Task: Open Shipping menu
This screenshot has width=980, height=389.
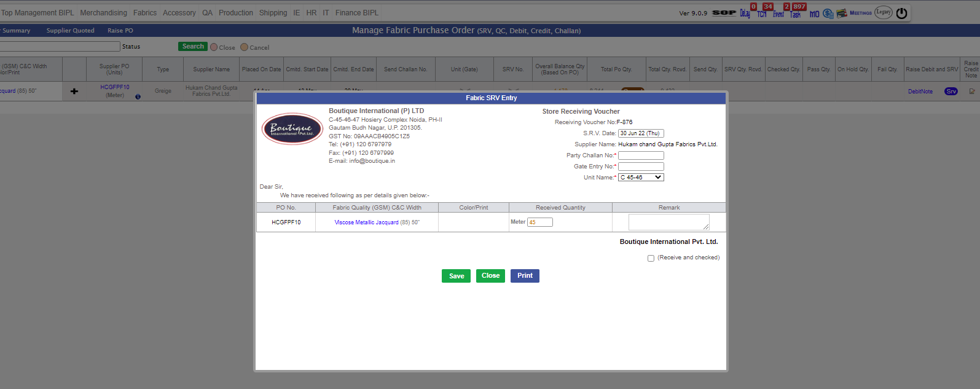Action: [273, 13]
